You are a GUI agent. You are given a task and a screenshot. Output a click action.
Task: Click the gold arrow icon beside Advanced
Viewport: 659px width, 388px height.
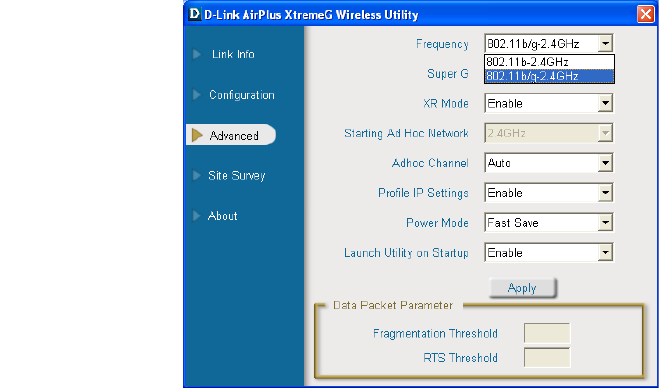click(x=197, y=135)
